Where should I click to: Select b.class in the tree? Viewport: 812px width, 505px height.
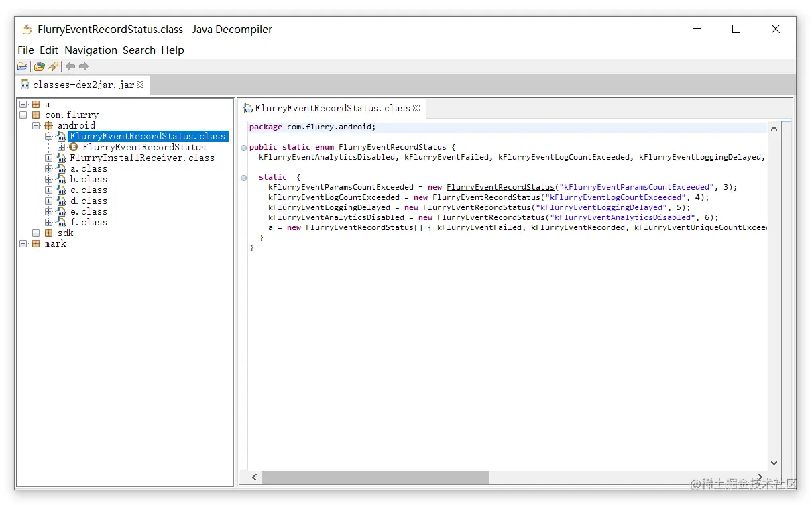(x=89, y=180)
